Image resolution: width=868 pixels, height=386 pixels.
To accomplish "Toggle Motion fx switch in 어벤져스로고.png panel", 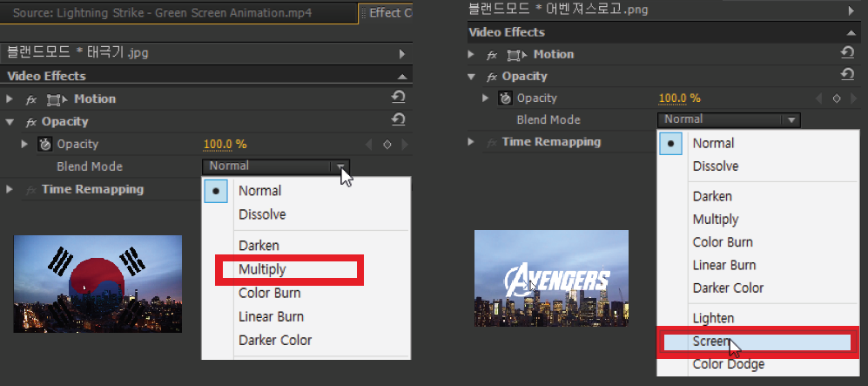I will tap(492, 55).
